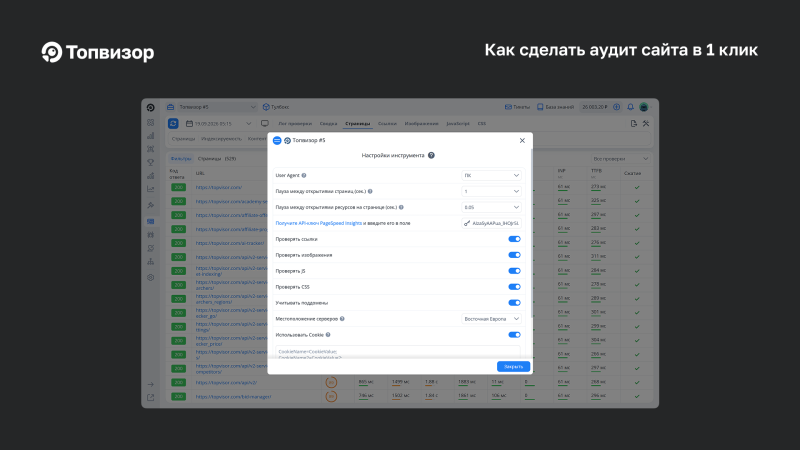Click the blue menu icon in dialog header
This screenshot has width=800, height=450.
click(277, 140)
